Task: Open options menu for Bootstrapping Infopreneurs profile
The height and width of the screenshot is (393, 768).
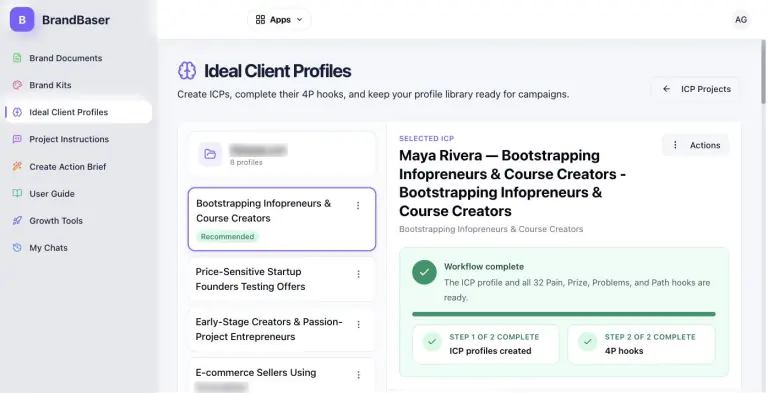Action: pos(358,205)
